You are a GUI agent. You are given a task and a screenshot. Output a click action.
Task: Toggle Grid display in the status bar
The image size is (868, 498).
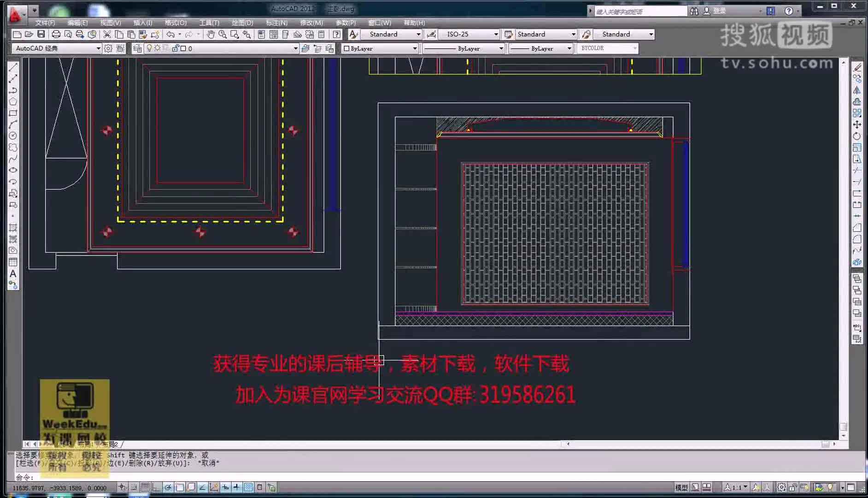click(x=145, y=487)
